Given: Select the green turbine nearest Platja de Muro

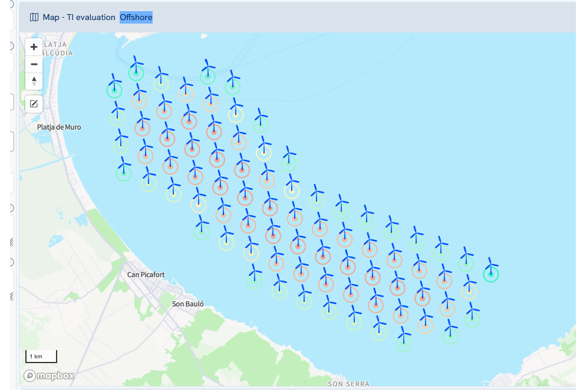Looking at the screenshot, I should [116, 90].
